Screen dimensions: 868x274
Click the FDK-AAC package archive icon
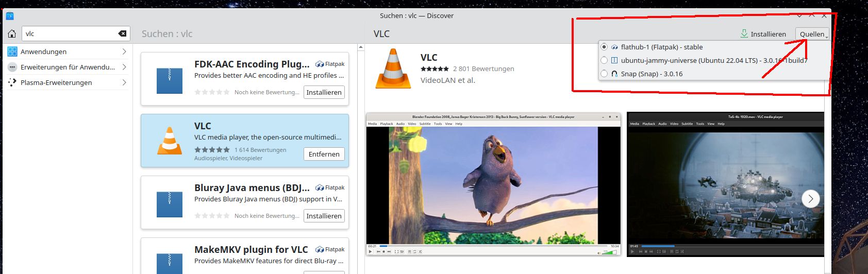[170, 81]
